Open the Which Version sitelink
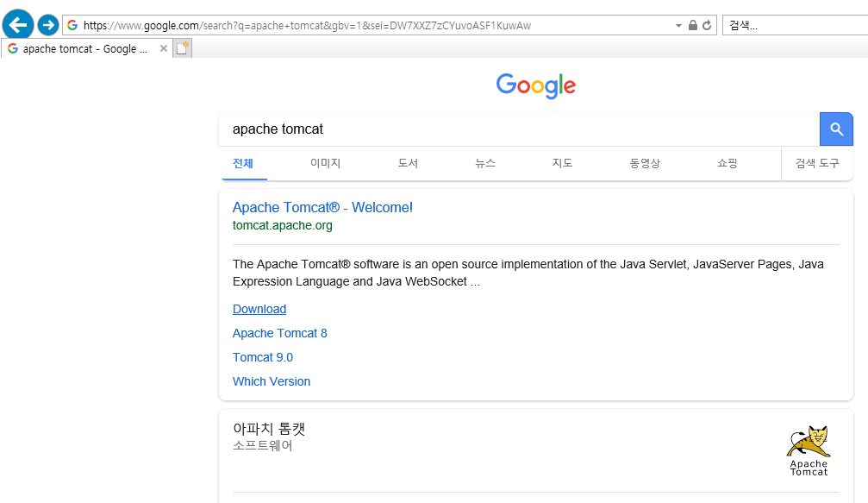This screenshot has width=868, height=503. [x=272, y=381]
